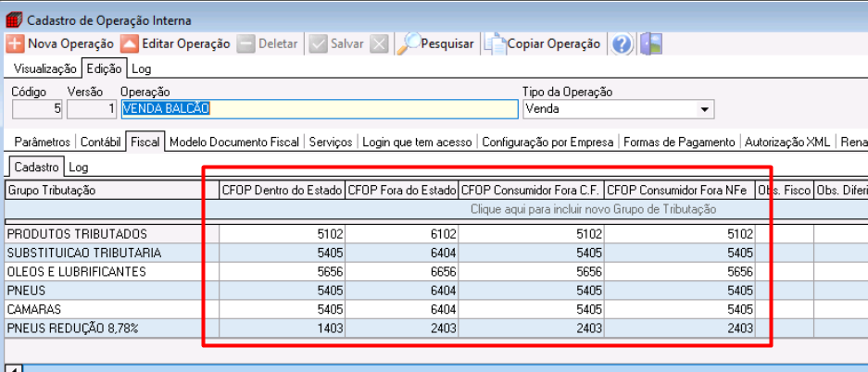
Task: Click the red cube window icon
Action: [x=14, y=21]
